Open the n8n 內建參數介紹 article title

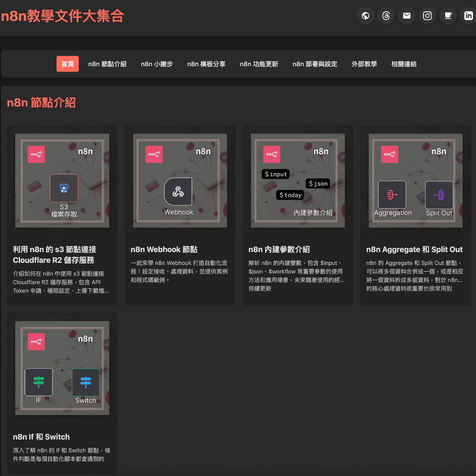(x=279, y=249)
